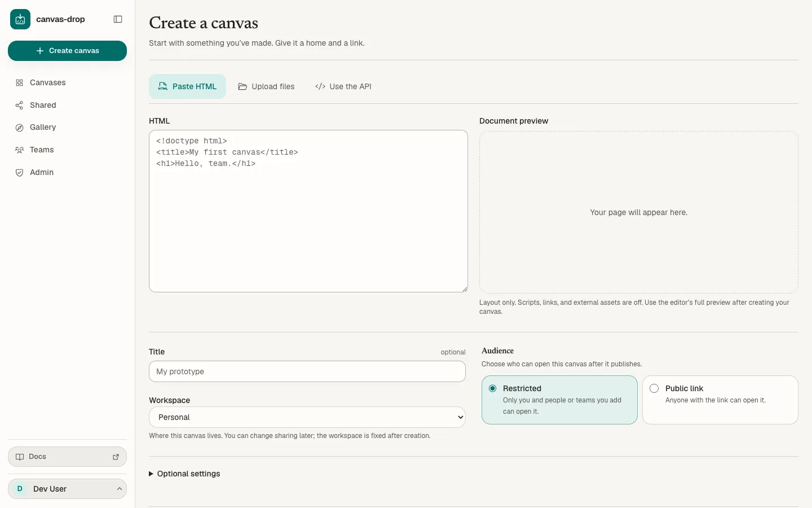Switch to the Upload files tab
Image resolution: width=812 pixels, height=508 pixels.
click(x=266, y=86)
